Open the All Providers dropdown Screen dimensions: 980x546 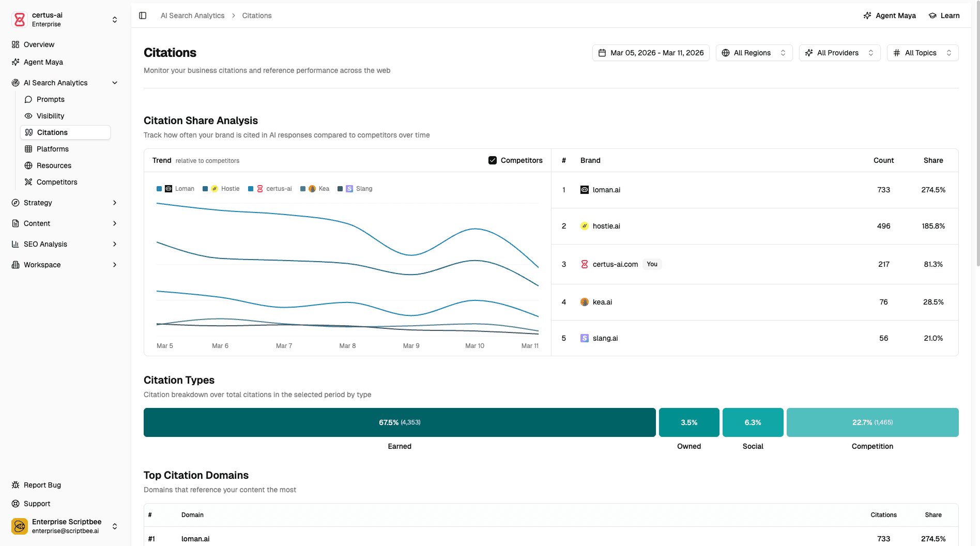[839, 53]
